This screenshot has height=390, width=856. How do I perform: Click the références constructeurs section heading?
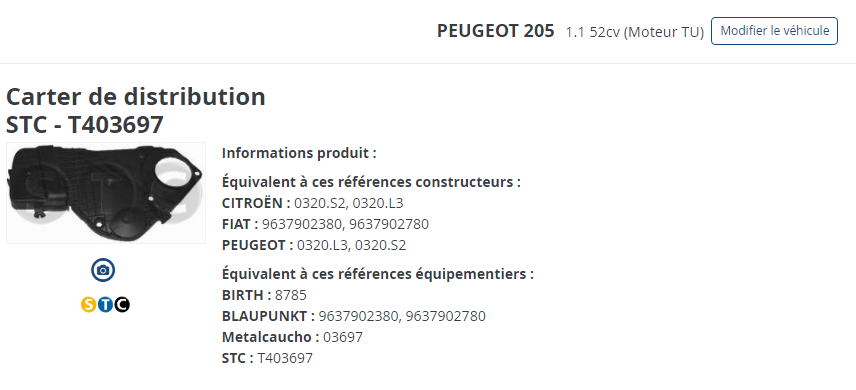click(x=371, y=182)
